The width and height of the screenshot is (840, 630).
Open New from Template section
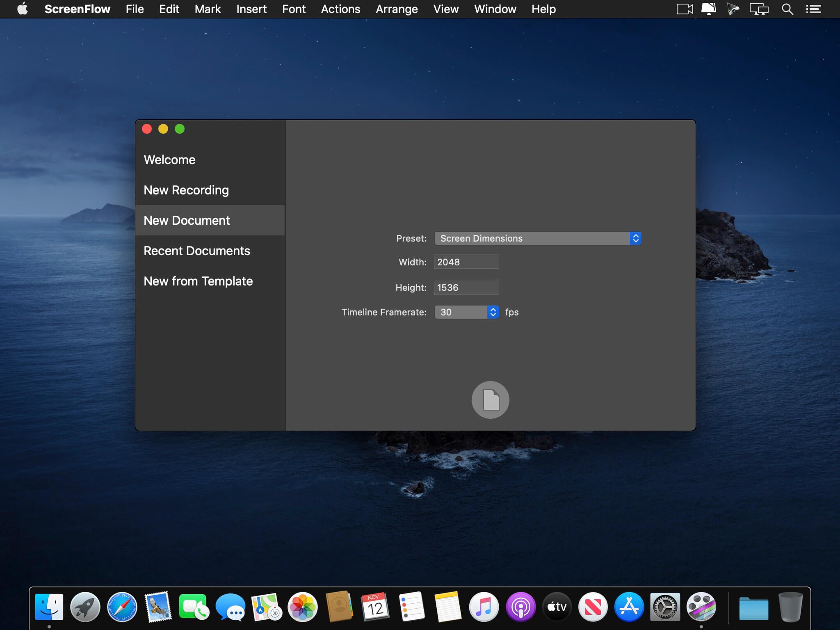coord(198,281)
